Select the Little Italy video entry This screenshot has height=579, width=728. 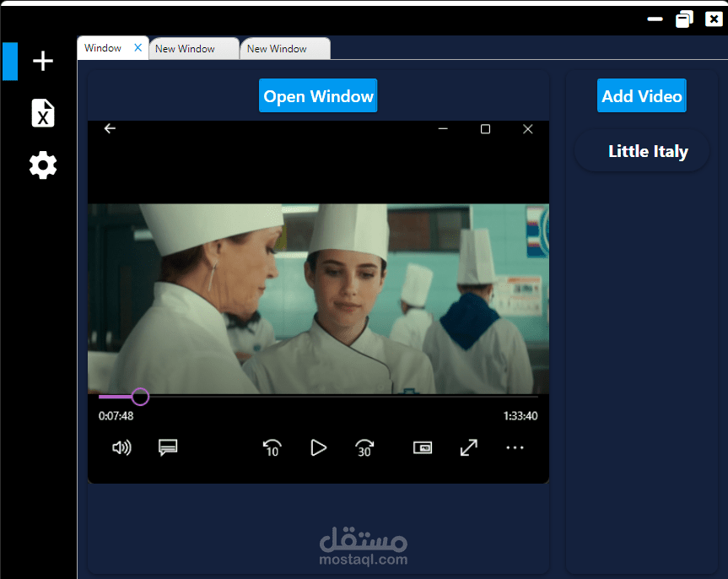coord(642,151)
